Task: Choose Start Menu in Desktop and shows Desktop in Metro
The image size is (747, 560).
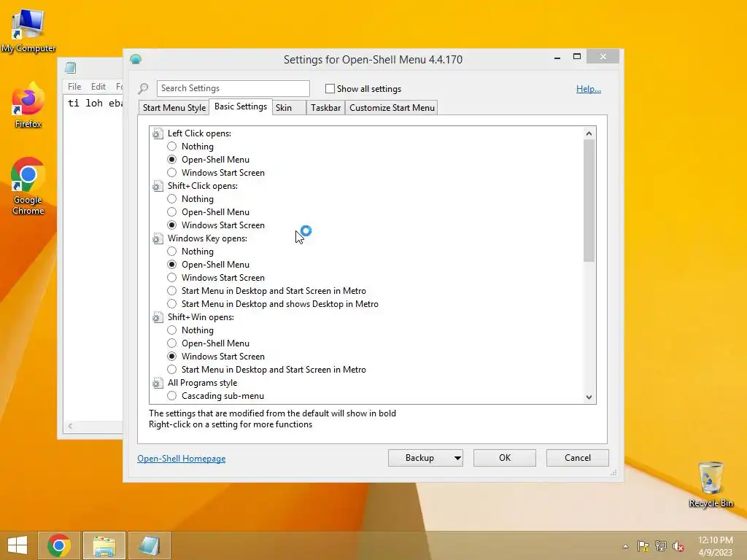Action: point(172,304)
